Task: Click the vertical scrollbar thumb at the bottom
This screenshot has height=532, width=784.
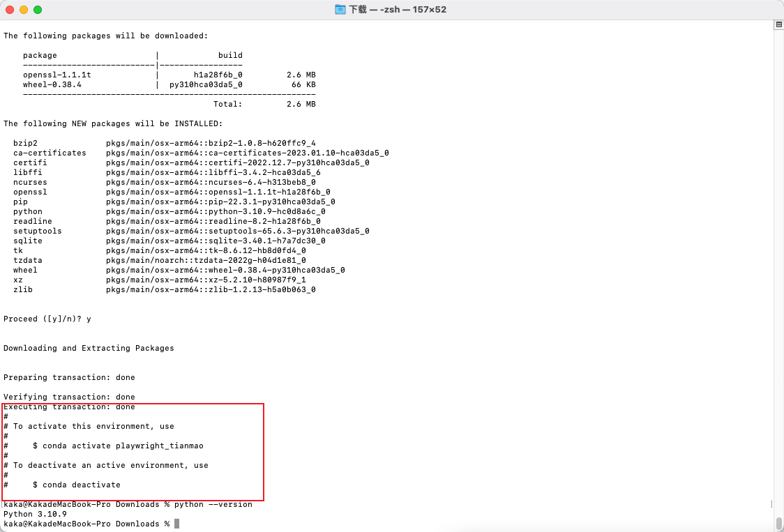Action: pyautogui.click(x=778, y=524)
